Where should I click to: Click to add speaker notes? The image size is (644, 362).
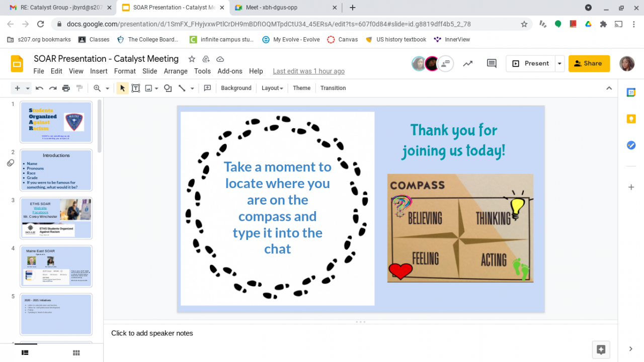[152, 333]
